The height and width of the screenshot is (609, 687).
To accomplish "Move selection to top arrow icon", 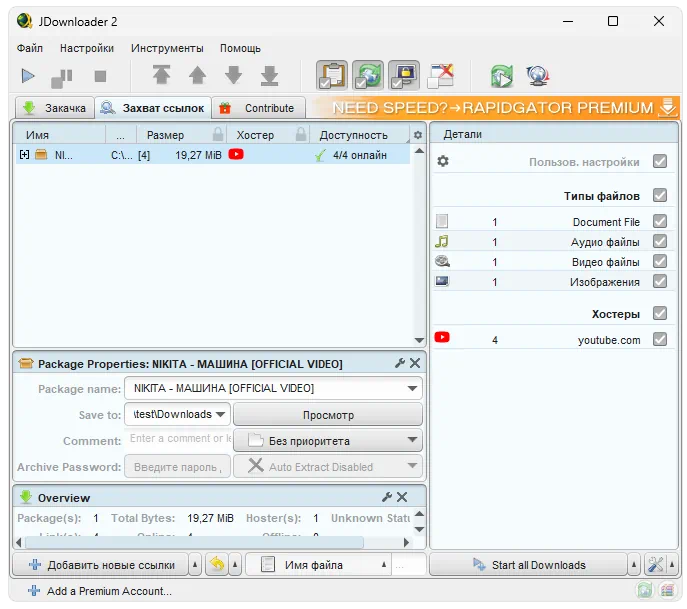I will click(162, 75).
